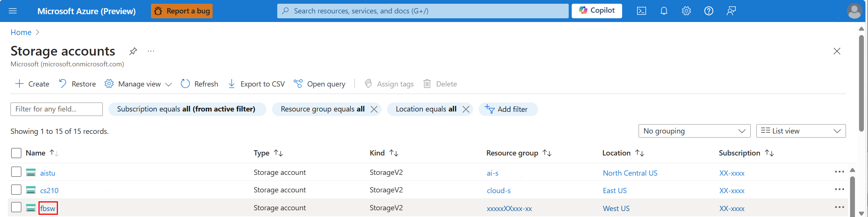This screenshot has width=868, height=217.
Task: Click the Refresh toolbar icon
Action: click(x=185, y=84)
